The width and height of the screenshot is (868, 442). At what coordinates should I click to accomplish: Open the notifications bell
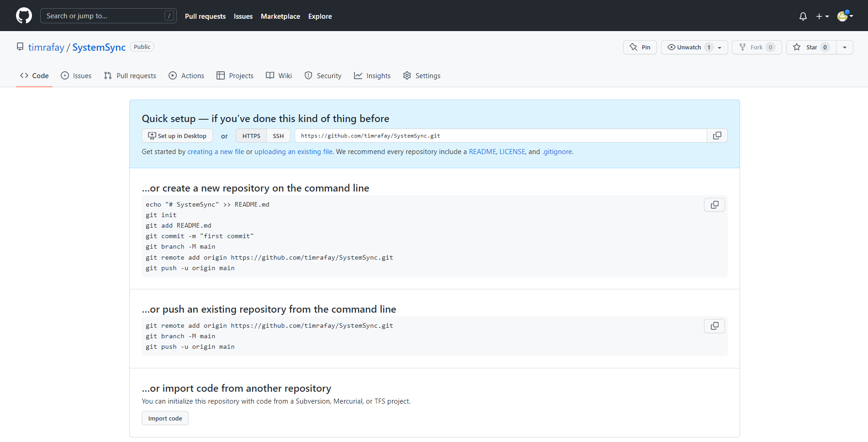click(x=803, y=16)
